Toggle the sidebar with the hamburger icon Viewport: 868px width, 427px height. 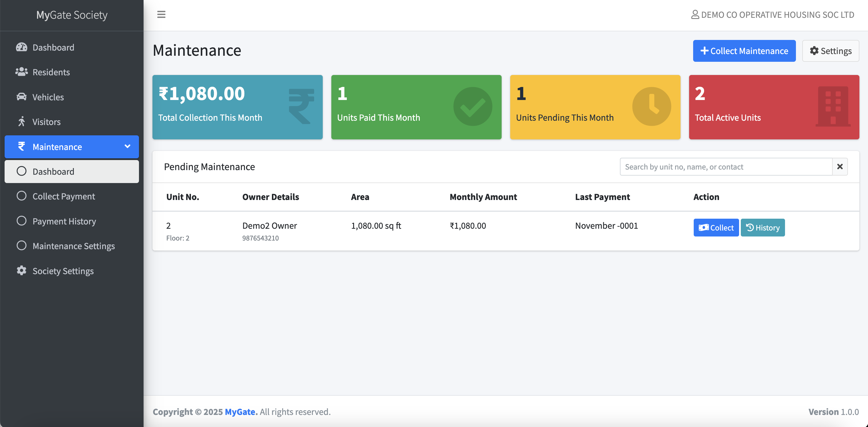tap(161, 14)
